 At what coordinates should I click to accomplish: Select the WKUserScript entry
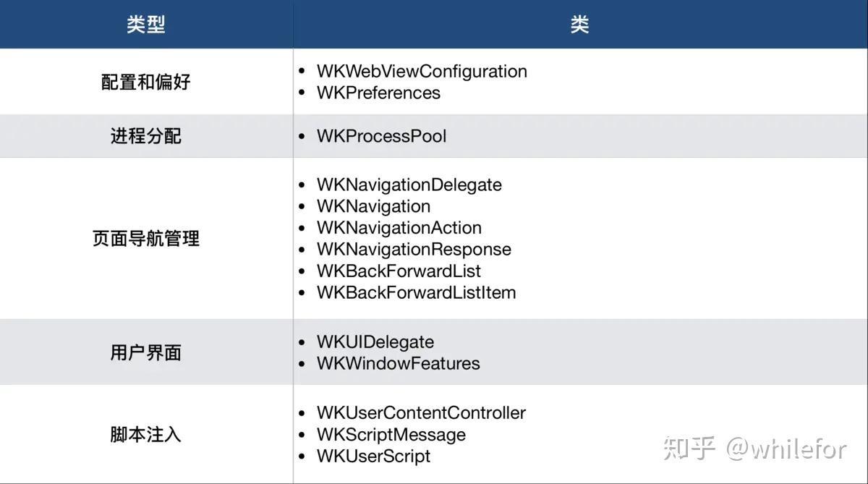pos(373,457)
